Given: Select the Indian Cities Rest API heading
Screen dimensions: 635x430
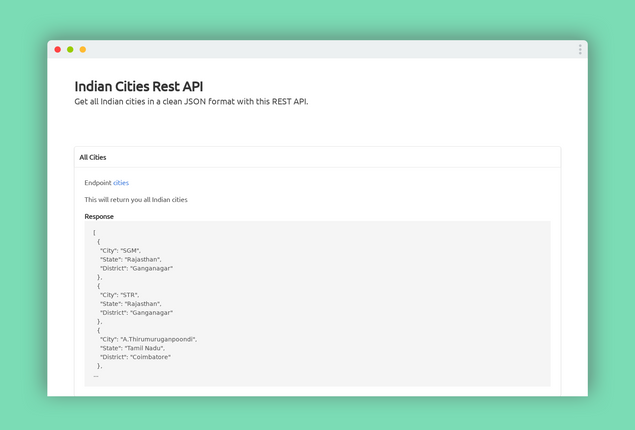Looking at the screenshot, I should (139, 86).
